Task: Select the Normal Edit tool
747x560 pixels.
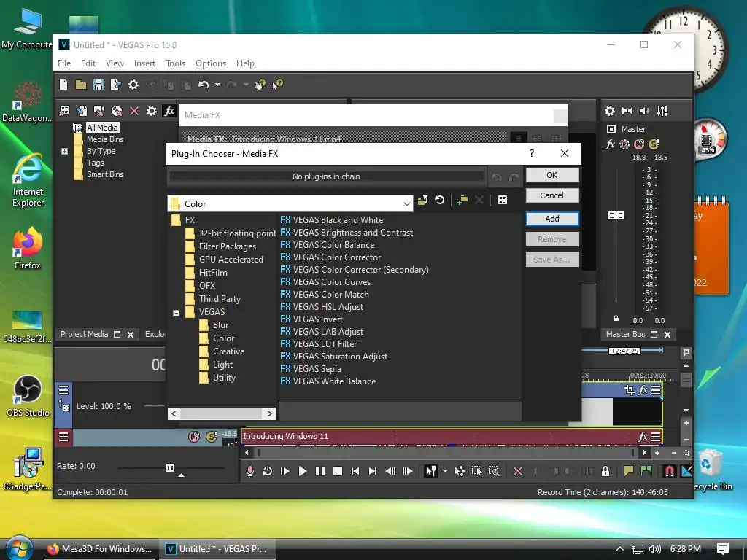Action: (x=430, y=472)
